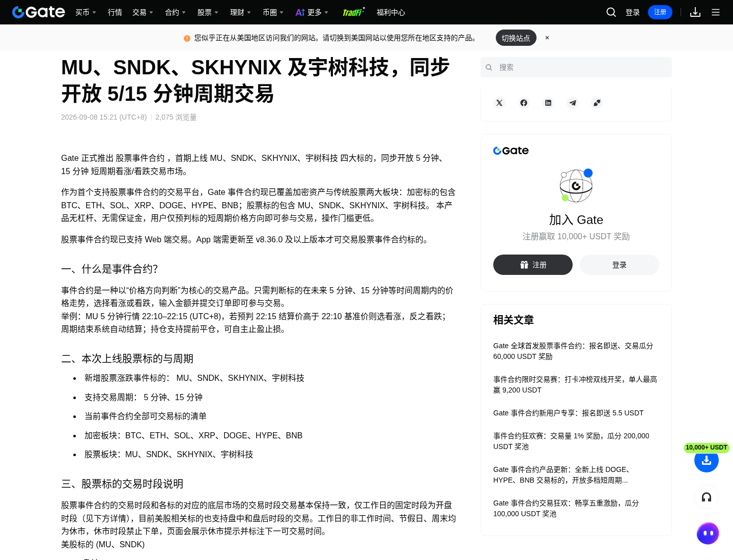
Task: Click bullet 加密板块: BTC、ETH、SOL
Action: [193, 435]
